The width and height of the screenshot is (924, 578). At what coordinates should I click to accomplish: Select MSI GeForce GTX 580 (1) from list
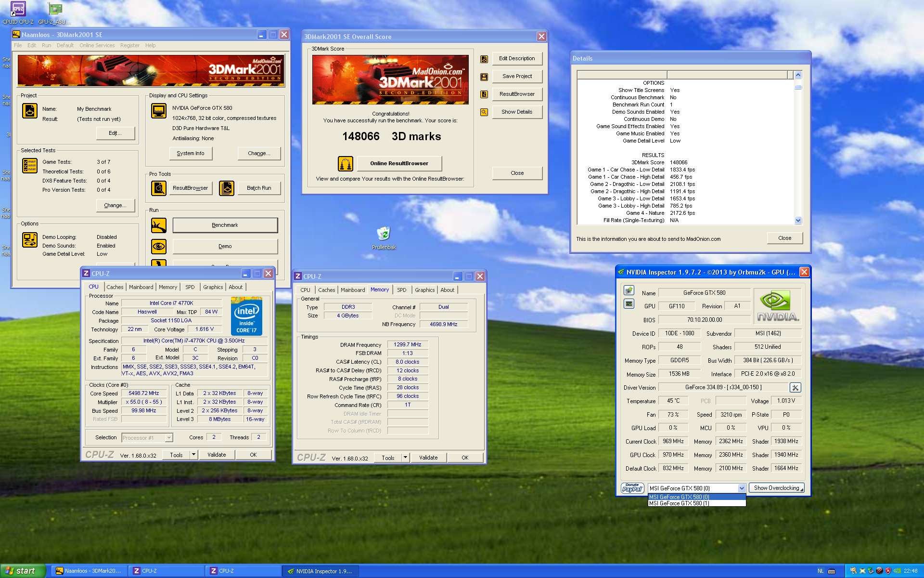point(697,503)
